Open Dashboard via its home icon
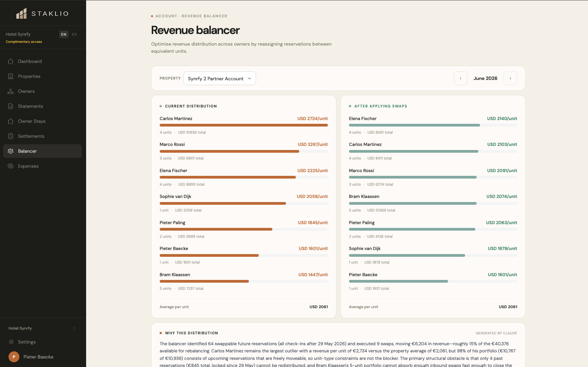 11,61
